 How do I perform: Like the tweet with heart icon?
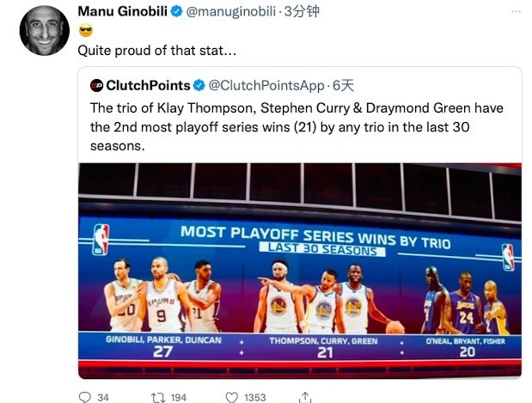[x=232, y=397]
